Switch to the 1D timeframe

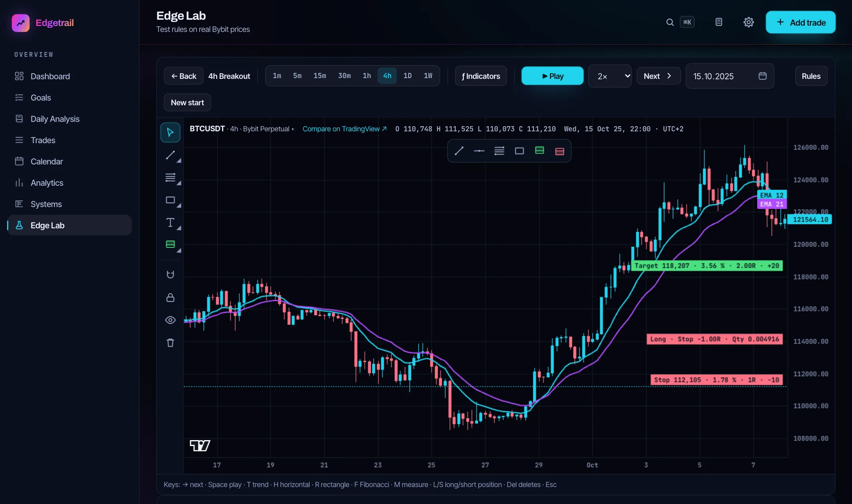[x=407, y=76]
